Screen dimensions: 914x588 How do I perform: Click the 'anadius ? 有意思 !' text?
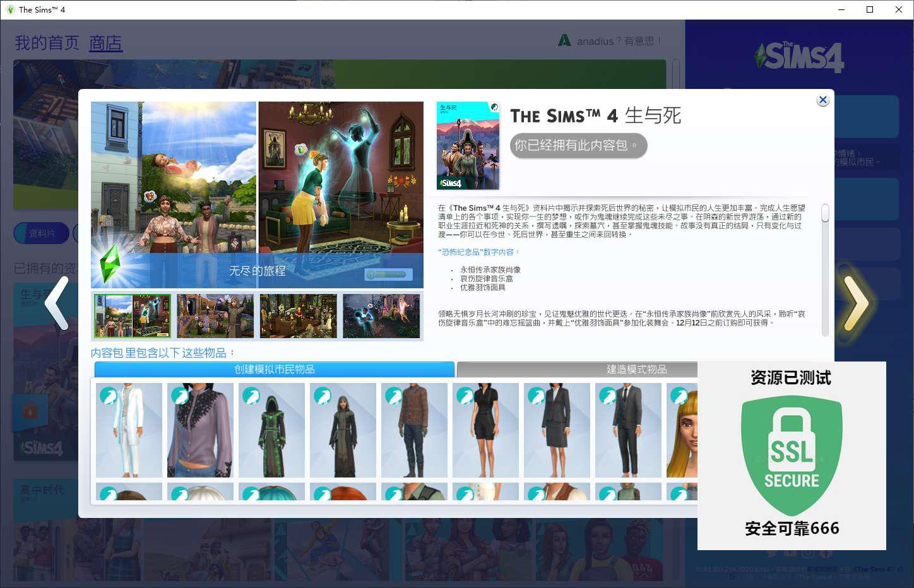tap(619, 41)
